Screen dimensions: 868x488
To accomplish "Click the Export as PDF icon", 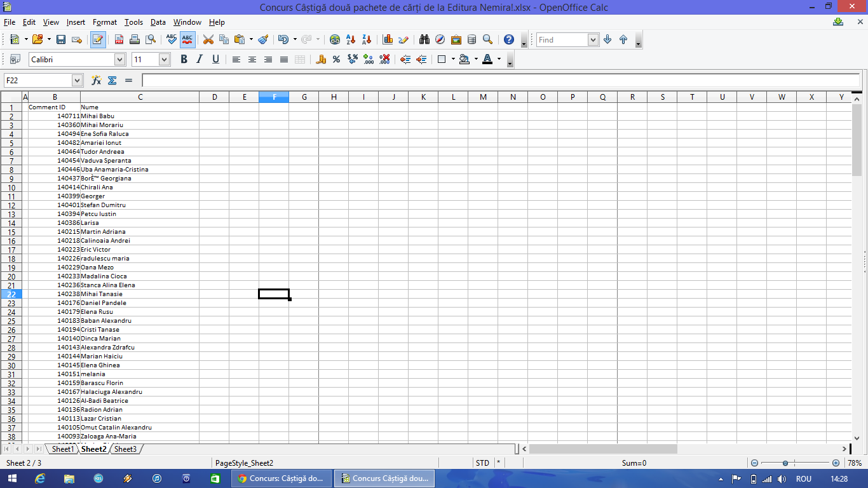I will [x=119, y=39].
